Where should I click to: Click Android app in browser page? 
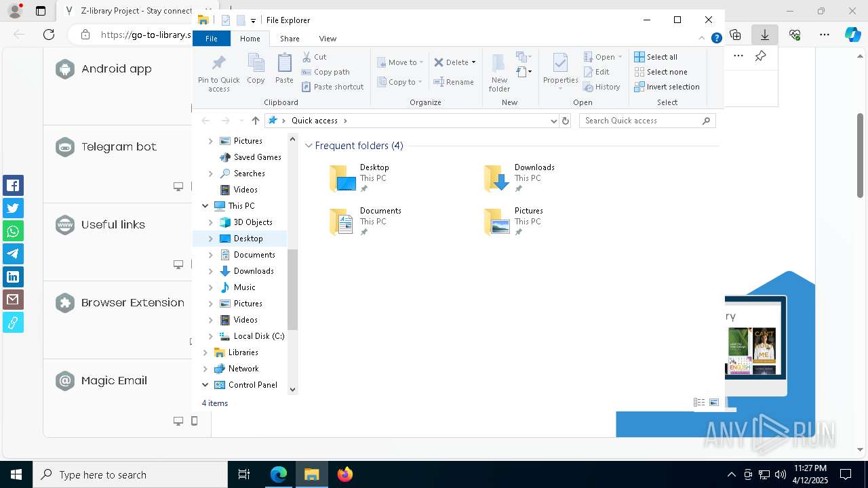[117, 68]
